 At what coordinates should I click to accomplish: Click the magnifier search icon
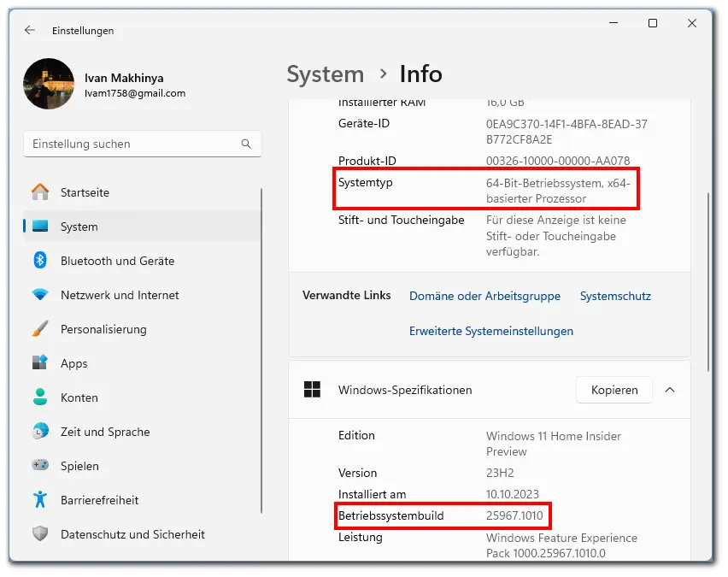246,144
